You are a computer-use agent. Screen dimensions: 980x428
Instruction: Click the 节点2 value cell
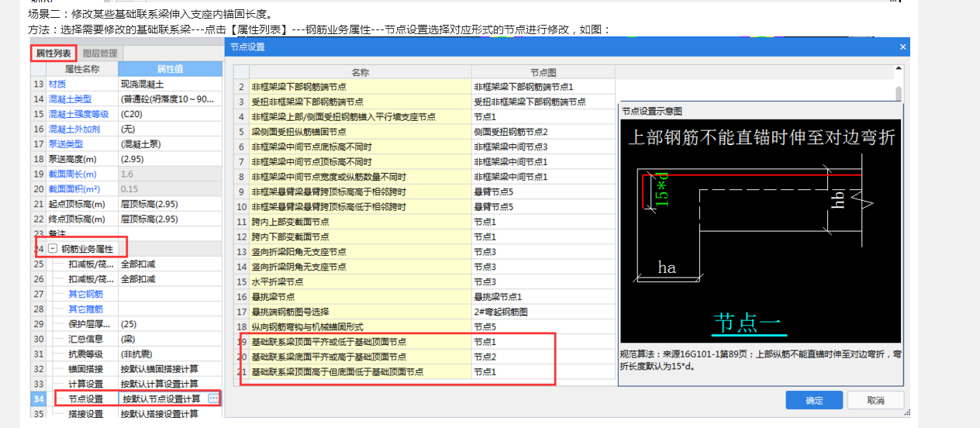543,357
